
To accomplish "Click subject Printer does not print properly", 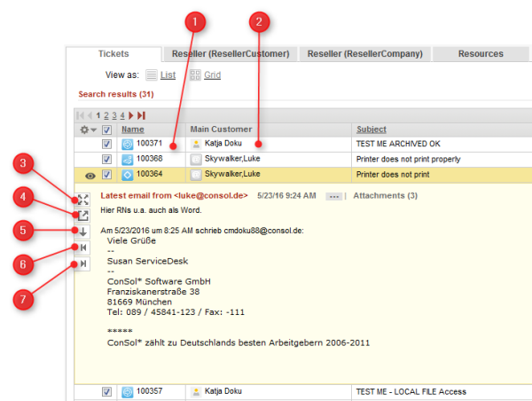I will coord(408,159).
